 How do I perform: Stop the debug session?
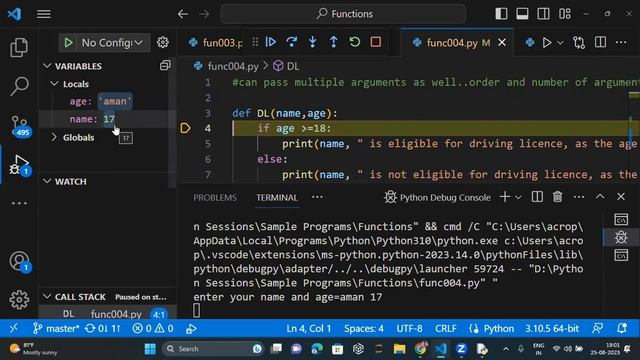coord(376,42)
